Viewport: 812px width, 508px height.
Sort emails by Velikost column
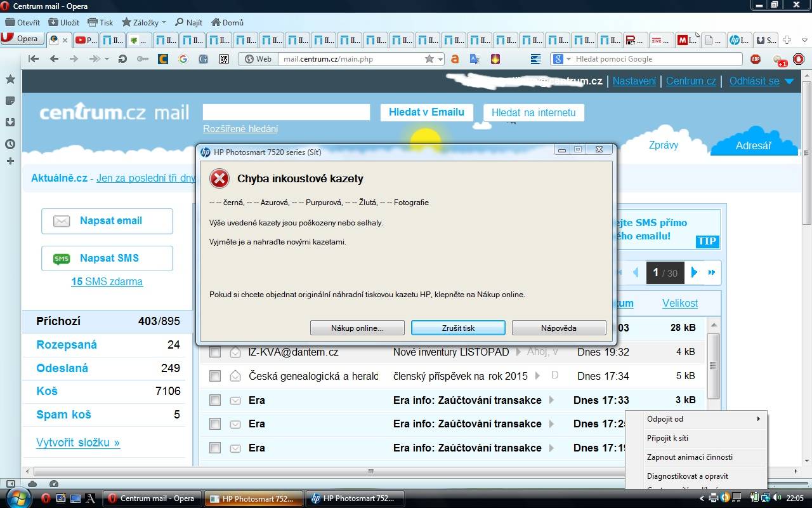(680, 303)
